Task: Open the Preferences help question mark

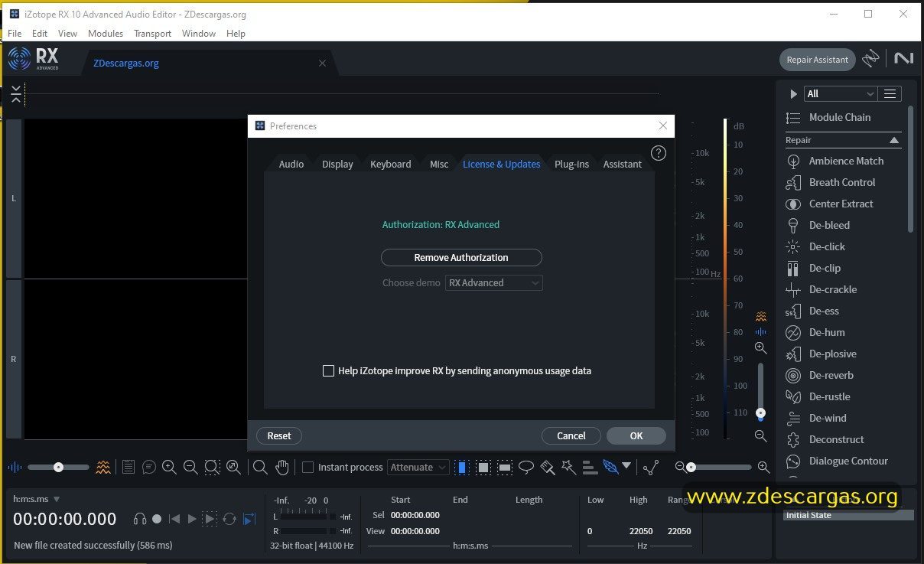Action: 658,153
